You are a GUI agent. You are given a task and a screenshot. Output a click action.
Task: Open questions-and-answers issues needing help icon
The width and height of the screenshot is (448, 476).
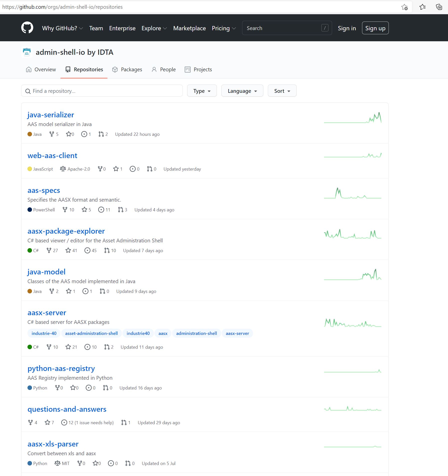64,423
